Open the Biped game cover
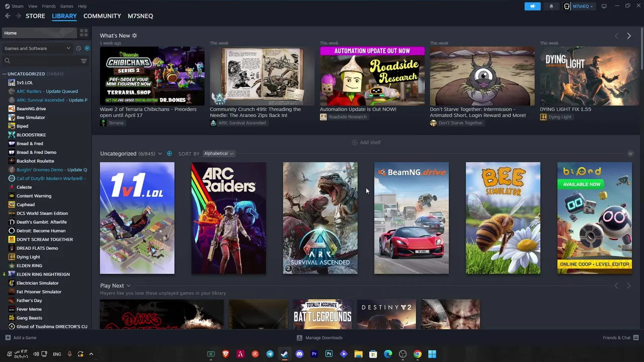The image size is (644, 362). 594,218
